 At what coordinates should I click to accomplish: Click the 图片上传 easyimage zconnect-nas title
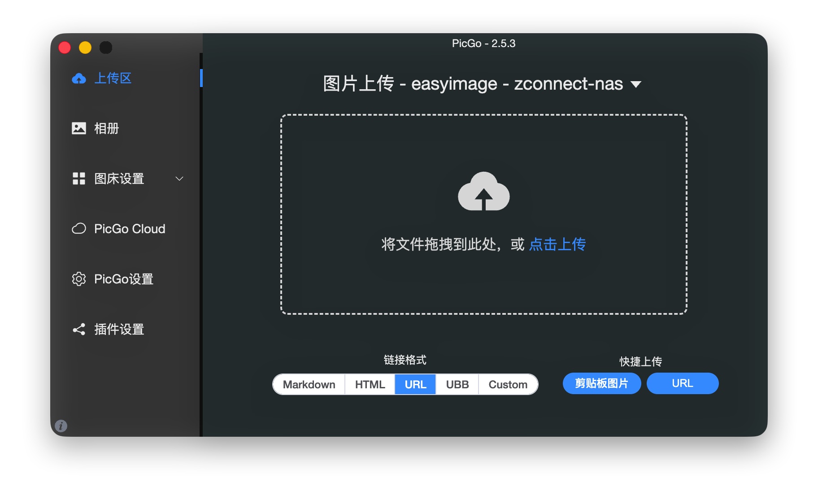(473, 84)
